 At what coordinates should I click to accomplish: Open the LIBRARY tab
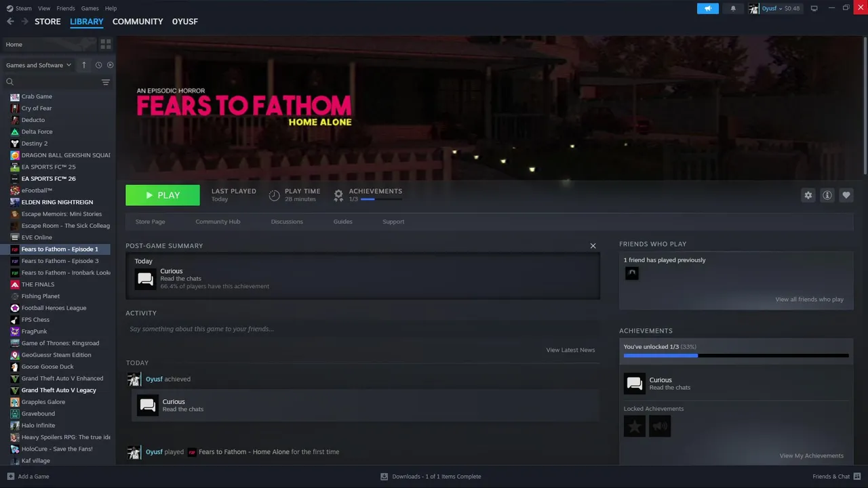coord(87,22)
